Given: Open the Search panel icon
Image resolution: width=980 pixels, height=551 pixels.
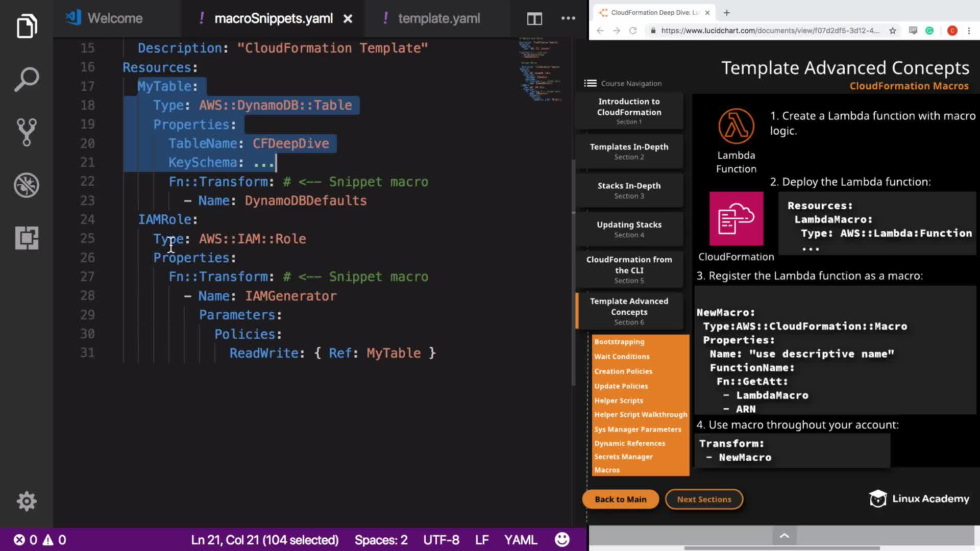Looking at the screenshot, I should [x=27, y=79].
